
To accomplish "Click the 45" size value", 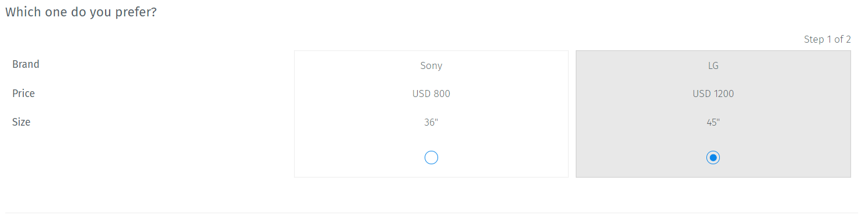I will click(x=713, y=123).
